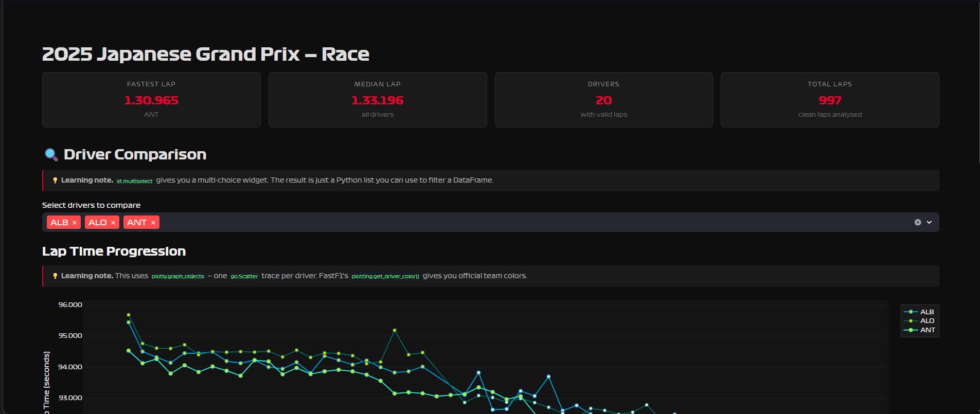This screenshot has width=980, height=414.
Task: Click the st.multiselect code text
Action: pyautogui.click(x=134, y=181)
